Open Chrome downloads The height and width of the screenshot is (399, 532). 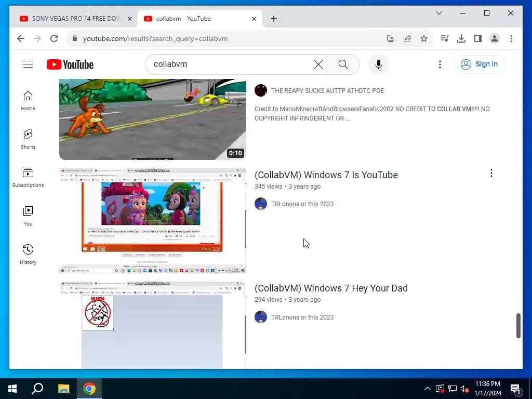coord(461,38)
